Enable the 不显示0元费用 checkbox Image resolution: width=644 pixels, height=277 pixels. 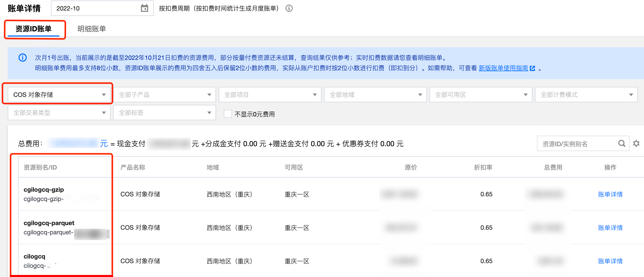pyautogui.click(x=228, y=114)
